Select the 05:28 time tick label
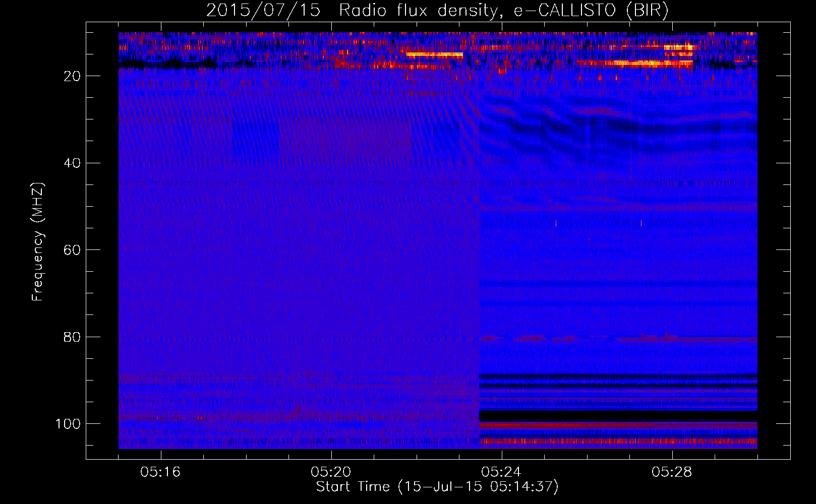This screenshot has height=504, width=816. tap(672, 472)
